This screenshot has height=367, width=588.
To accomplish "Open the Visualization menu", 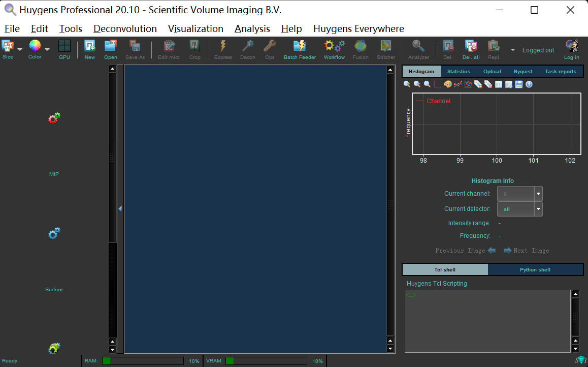I will [x=196, y=29].
